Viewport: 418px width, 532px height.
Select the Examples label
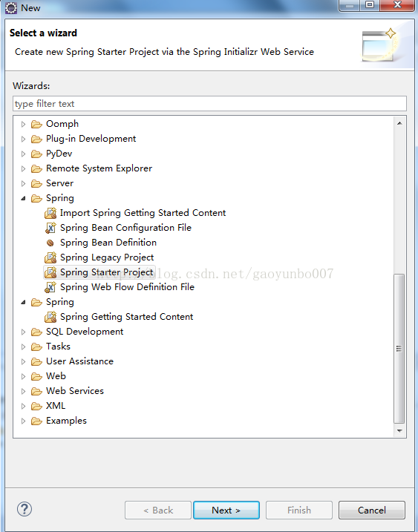point(66,421)
